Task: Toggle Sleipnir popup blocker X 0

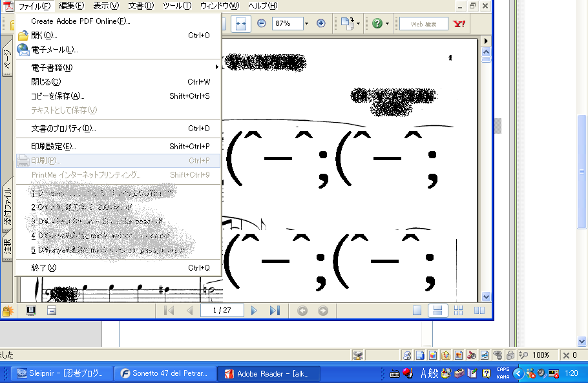Action: (570, 355)
